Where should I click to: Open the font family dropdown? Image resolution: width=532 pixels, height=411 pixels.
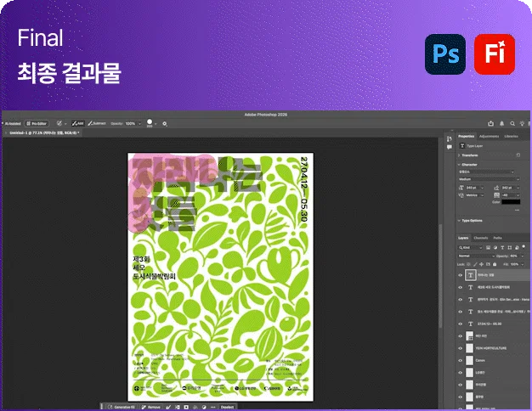[x=487, y=172]
